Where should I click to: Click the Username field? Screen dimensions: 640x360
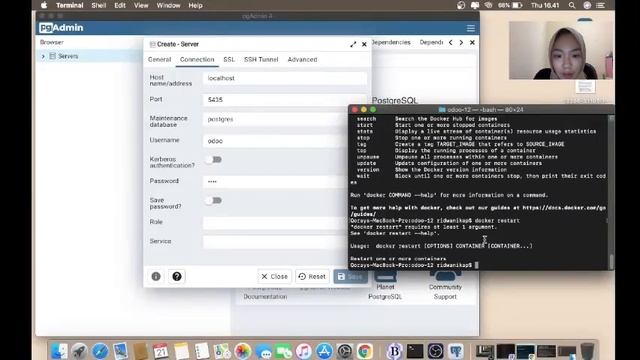(275, 141)
